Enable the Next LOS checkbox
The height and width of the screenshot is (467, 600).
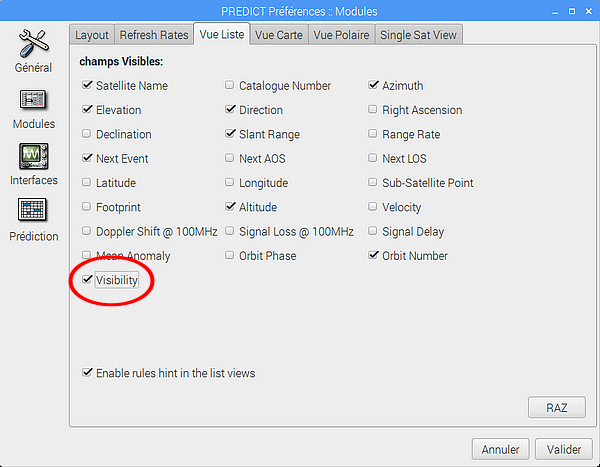372,158
